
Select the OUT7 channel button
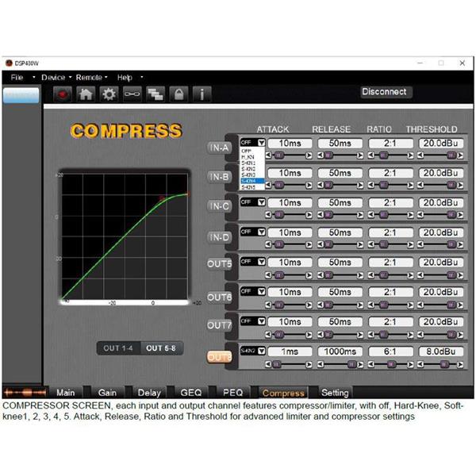[x=220, y=326]
